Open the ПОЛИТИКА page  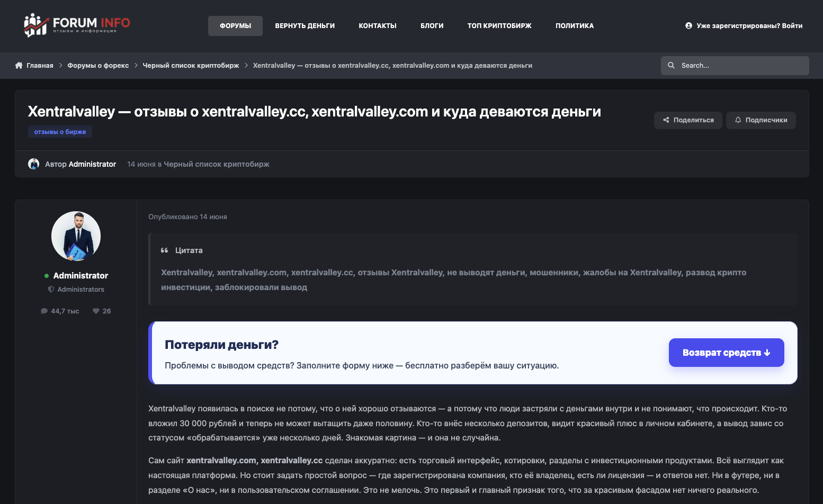tap(575, 26)
